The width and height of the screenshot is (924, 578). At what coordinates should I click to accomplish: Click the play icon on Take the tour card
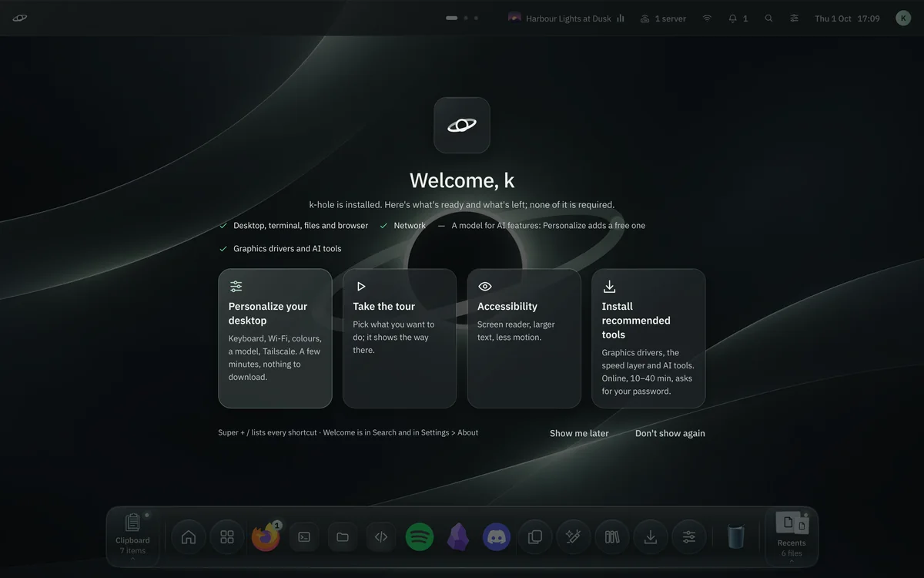360,286
